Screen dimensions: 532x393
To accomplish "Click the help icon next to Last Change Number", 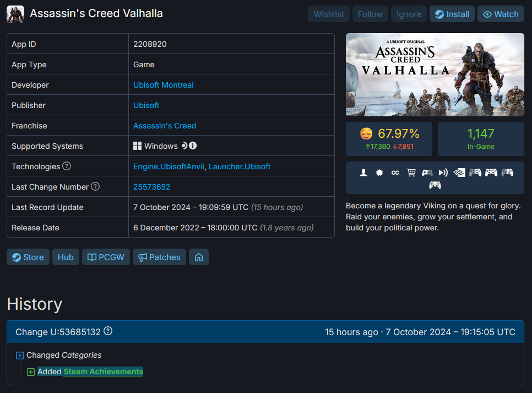I will coord(95,186).
